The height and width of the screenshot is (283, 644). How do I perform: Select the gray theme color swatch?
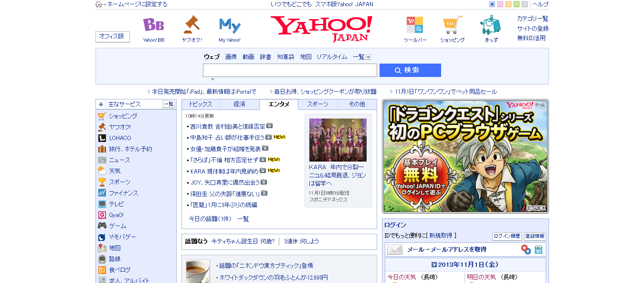[x=525, y=4]
